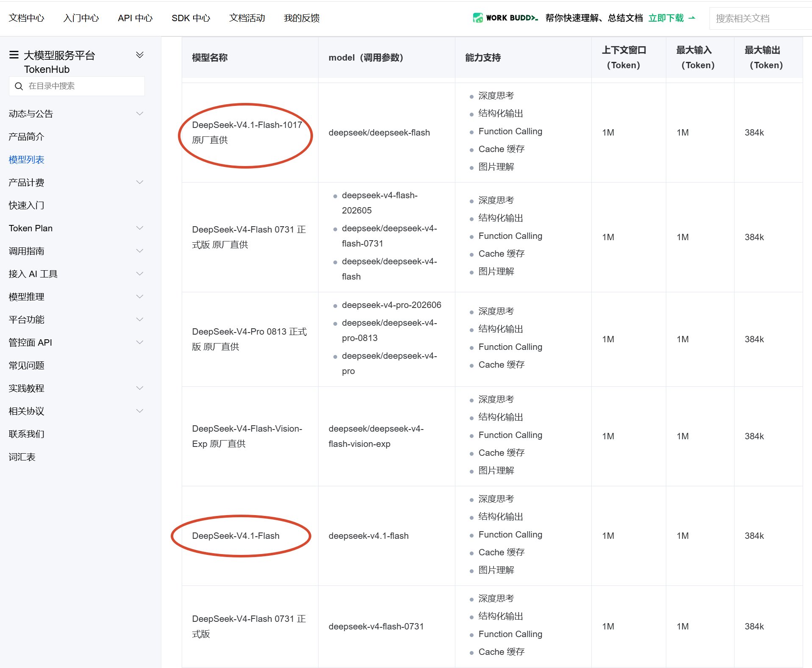This screenshot has width=812, height=668.
Task: Open API 中心 in top navigation
Action: [135, 18]
